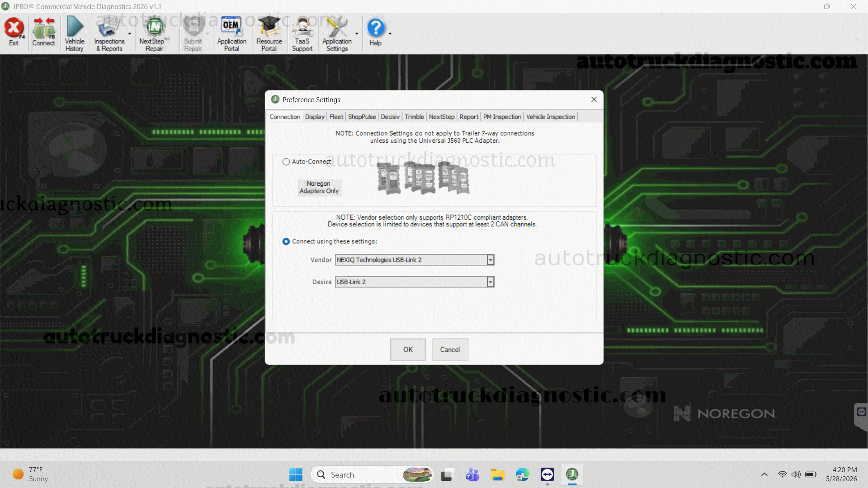Open the Resource Portal icon
868x488 pixels.
(x=269, y=34)
